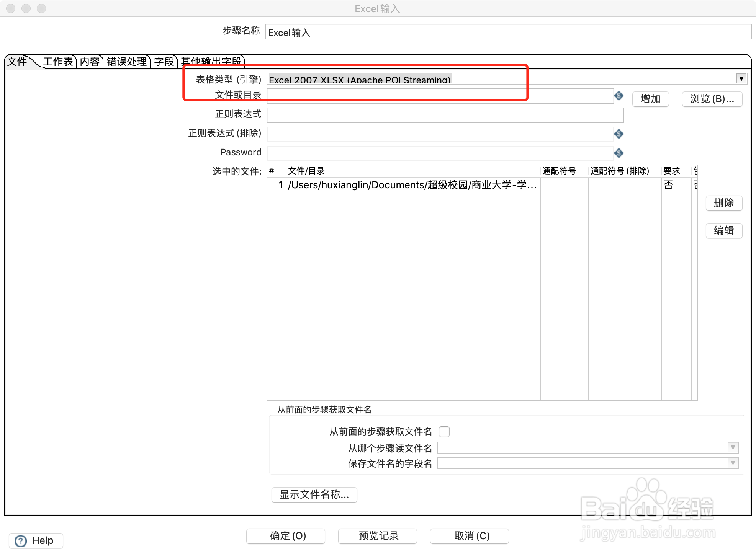The width and height of the screenshot is (756, 558).
Task: Click the 显示文件名称... button
Action: [x=314, y=494]
